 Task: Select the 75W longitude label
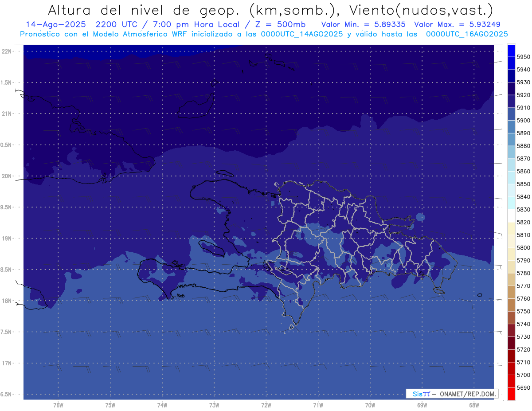pos(110,405)
